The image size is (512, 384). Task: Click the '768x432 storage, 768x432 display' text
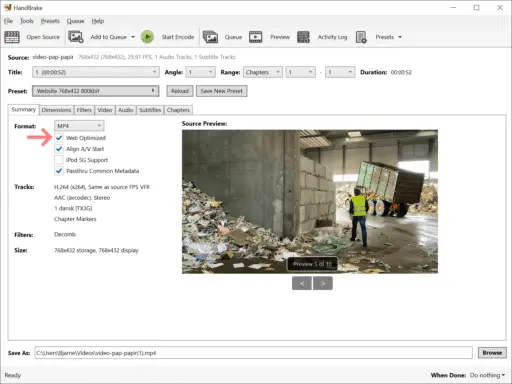[96, 250]
